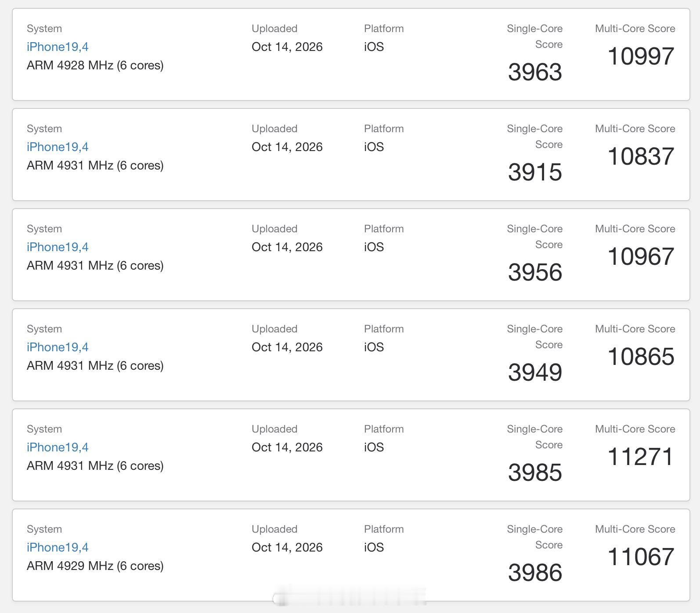700x613 pixels.
Task: Click the 10865 multi-core score
Action: (x=641, y=357)
